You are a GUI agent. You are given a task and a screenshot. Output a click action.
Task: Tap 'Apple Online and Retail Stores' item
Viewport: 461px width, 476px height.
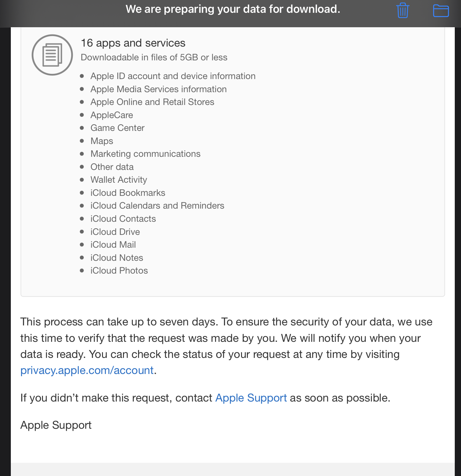152,102
